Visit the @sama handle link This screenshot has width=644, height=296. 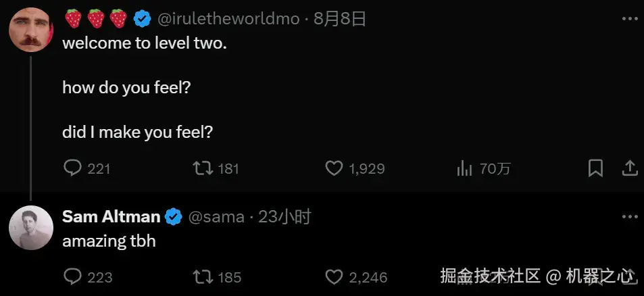tap(216, 217)
